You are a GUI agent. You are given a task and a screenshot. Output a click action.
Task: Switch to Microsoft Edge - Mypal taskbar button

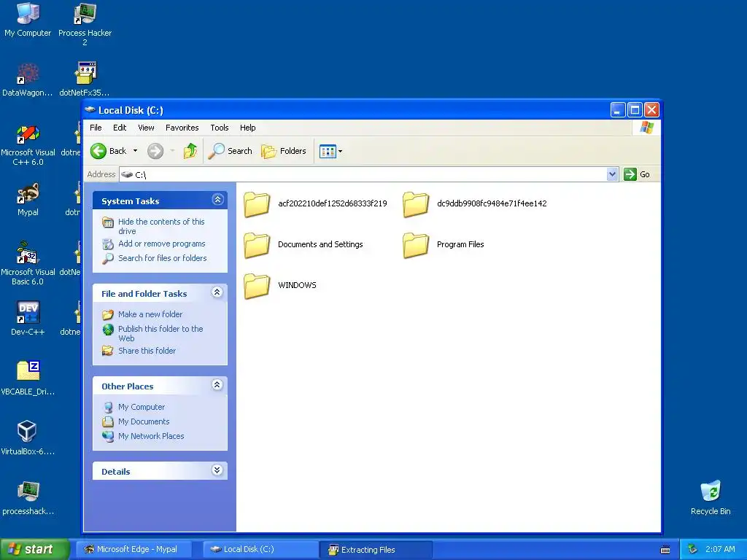135,550
